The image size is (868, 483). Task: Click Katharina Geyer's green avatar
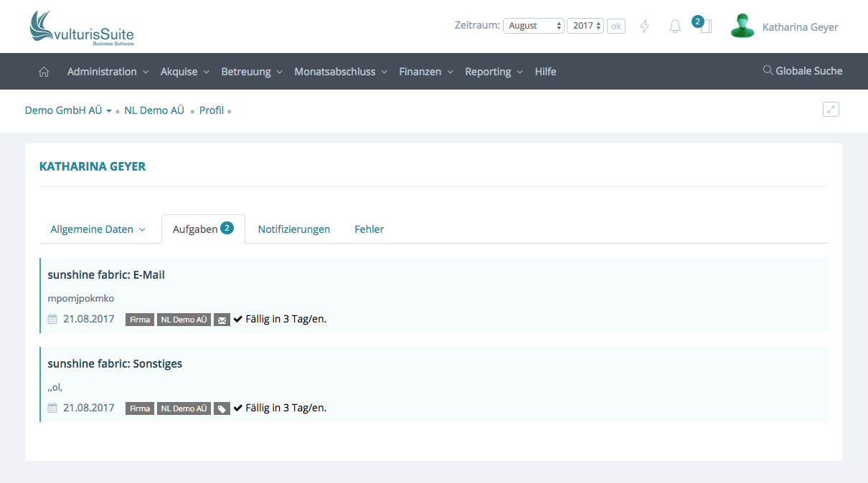tap(742, 27)
